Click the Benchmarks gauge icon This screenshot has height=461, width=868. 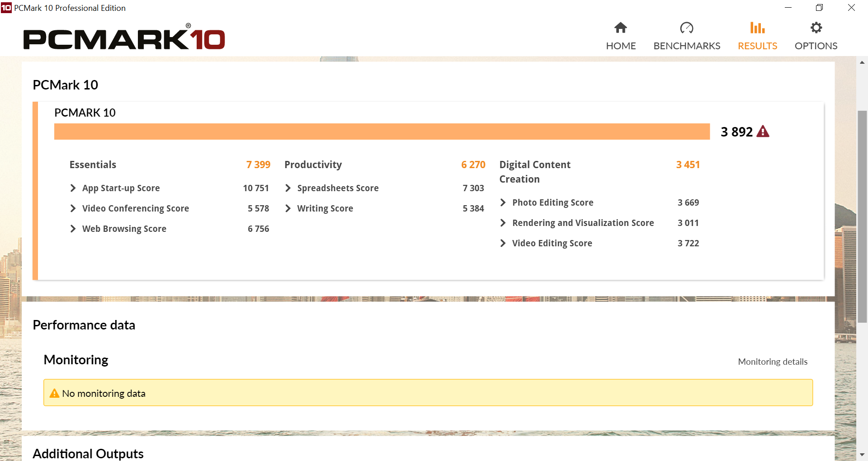point(687,28)
